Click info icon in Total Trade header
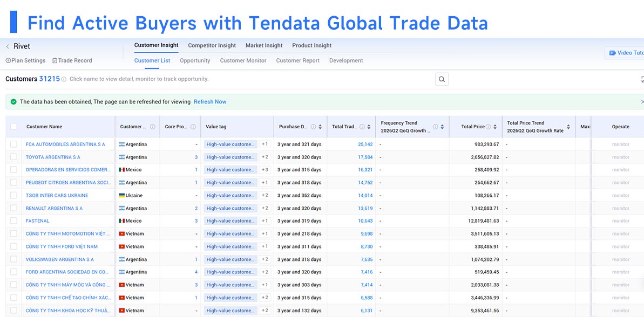Viewport: 644px width, 317px height. [362, 127]
